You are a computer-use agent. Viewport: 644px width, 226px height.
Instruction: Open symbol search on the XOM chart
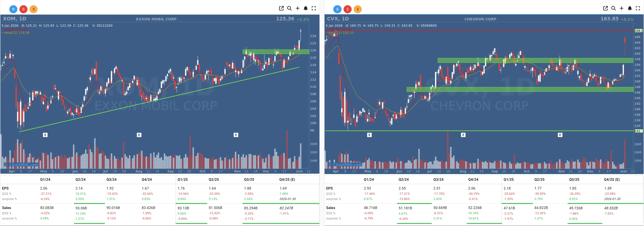tap(290, 8)
